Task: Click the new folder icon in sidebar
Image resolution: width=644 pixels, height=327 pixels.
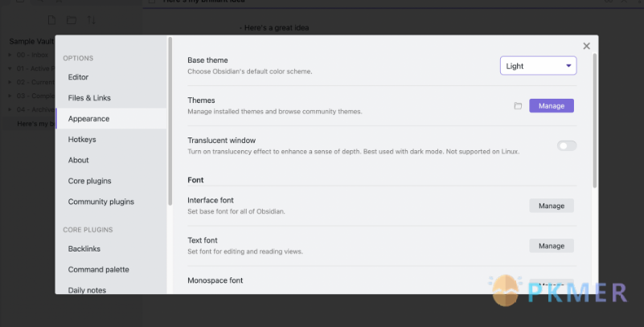Action: coord(72,20)
